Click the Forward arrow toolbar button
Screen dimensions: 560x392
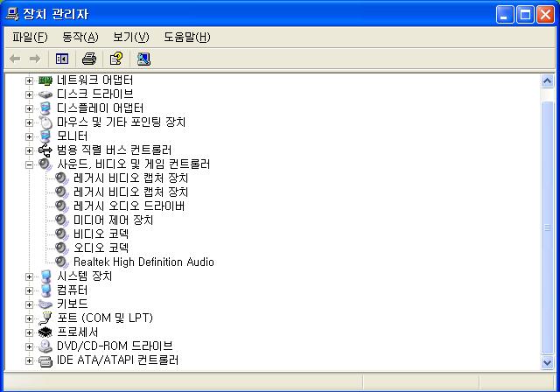[35, 59]
